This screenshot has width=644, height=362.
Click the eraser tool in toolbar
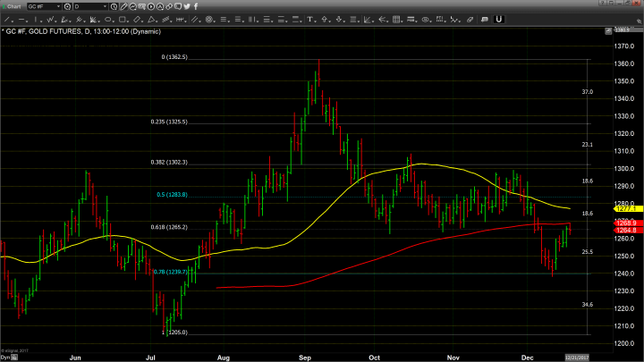pyautogui.click(x=470, y=20)
